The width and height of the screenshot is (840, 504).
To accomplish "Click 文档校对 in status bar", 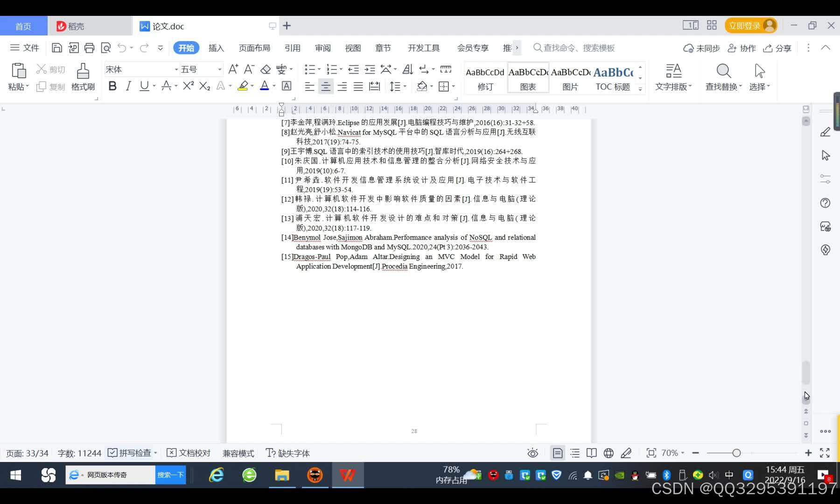I will point(189,453).
